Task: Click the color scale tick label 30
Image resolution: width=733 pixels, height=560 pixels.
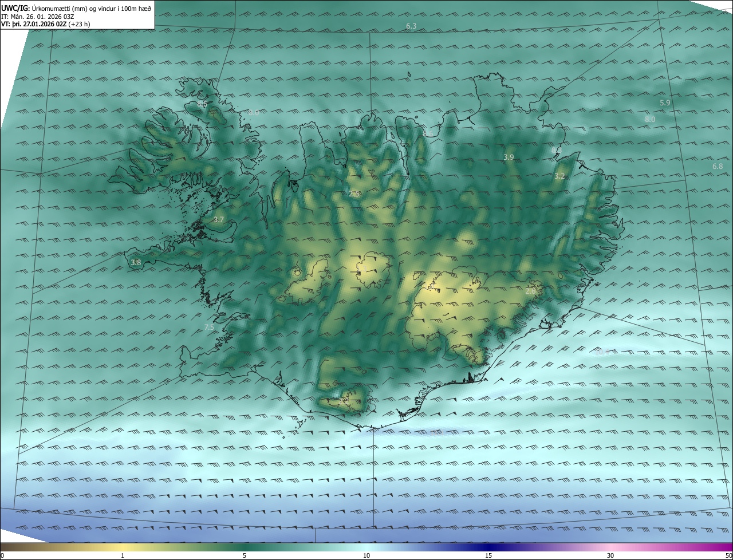Action: (610, 555)
